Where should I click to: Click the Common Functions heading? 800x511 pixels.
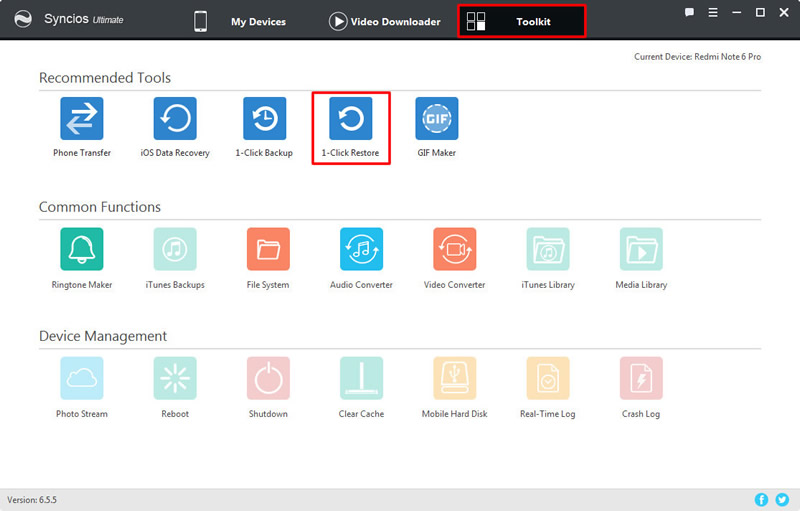coord(100,207)
